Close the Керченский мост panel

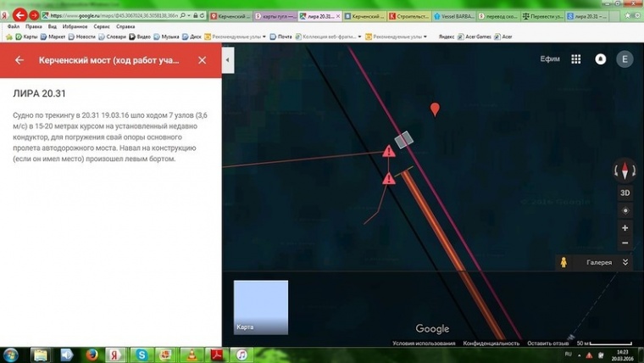click(x=202, y=60)
